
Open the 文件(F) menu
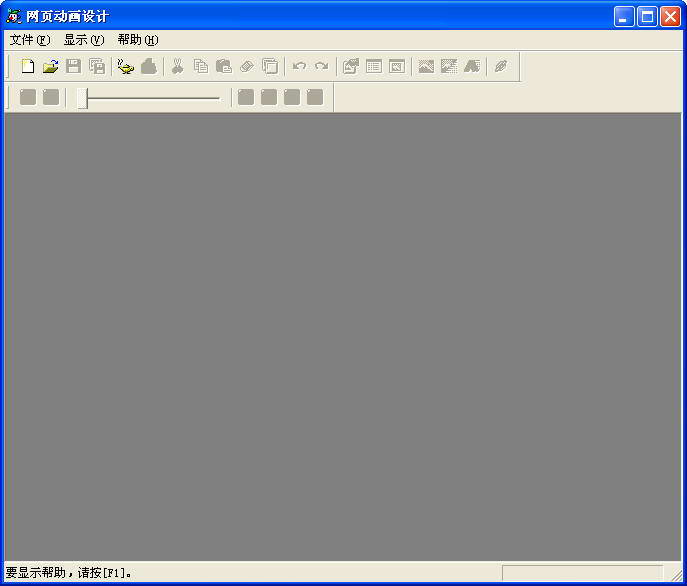pyautogui.click(x=30, y=40)
